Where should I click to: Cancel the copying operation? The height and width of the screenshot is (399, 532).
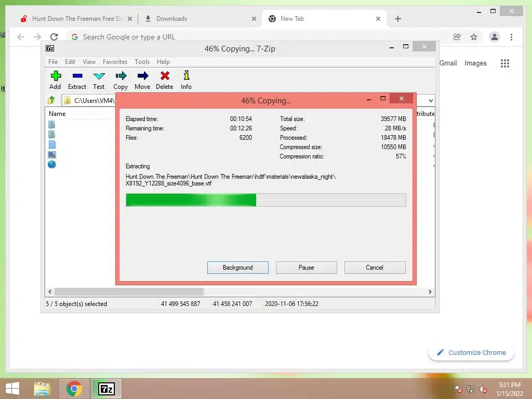point(375,268)
